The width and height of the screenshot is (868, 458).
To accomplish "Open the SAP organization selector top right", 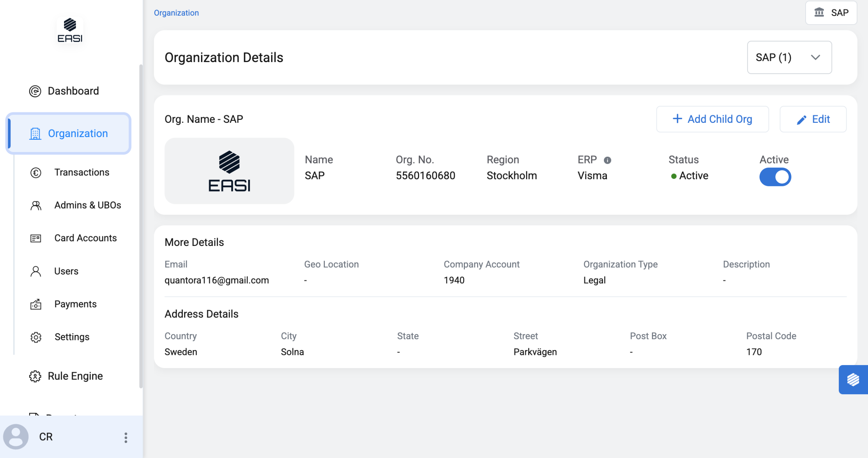I will click(831, 13).
